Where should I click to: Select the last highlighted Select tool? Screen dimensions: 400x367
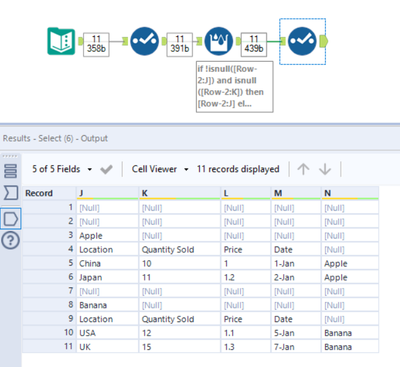(302, 41)
